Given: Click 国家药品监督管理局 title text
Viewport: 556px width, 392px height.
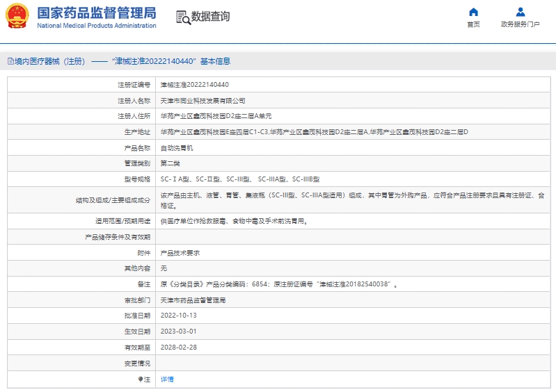Looking at the screenshot, I should [x=97, y=13].
